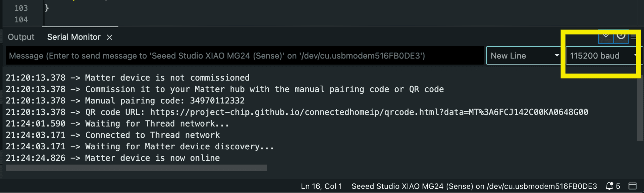Click the Manual pairing code line
644x193 pixels.
point(125,101)
